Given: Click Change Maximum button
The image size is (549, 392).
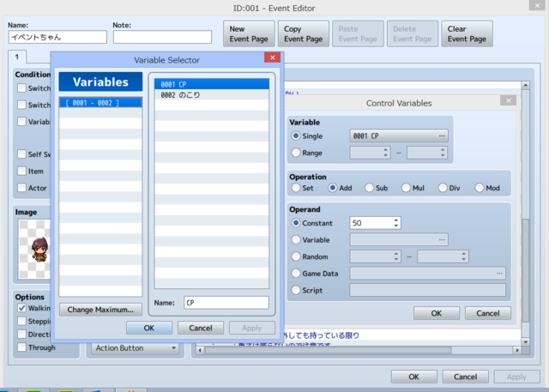Looking at the screenshot, I should 100,310.
